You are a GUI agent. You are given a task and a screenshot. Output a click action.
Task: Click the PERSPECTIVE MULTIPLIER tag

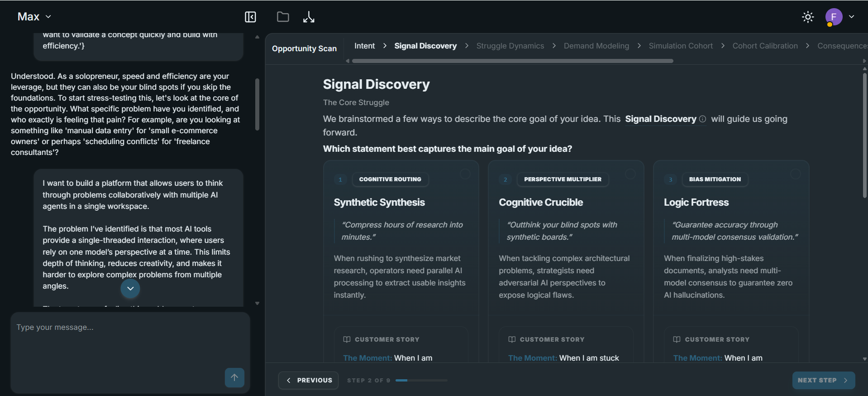pyautogui.click(x=563, y=179)
